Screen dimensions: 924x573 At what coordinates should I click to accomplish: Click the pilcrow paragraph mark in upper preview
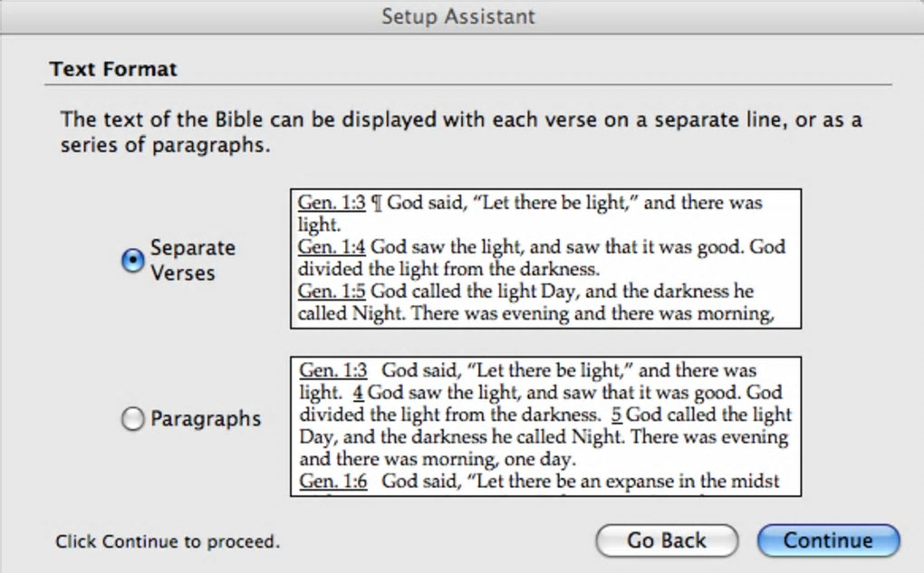tap(376, 204)
